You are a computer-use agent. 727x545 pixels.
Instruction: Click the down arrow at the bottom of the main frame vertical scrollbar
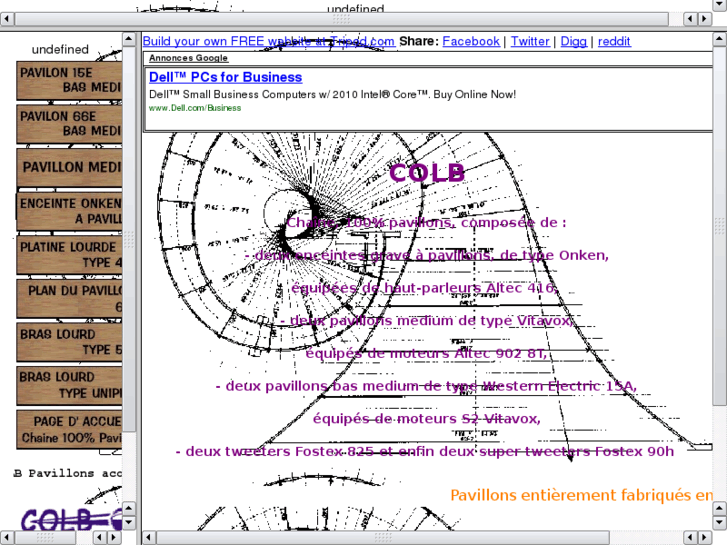tap(720, 522)
